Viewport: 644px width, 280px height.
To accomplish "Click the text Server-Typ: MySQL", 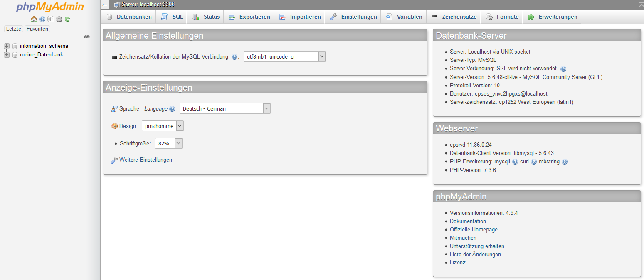I will 473,60.
